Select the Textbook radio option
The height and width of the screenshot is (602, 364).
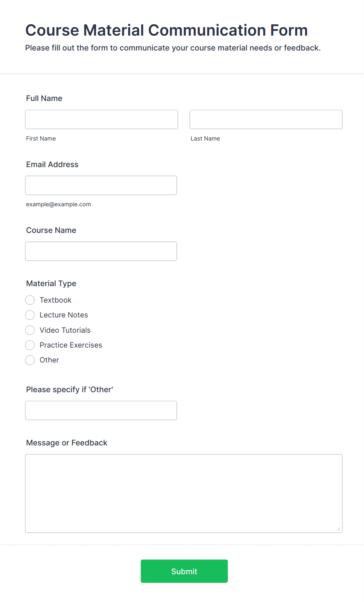[x=30, y=300]
